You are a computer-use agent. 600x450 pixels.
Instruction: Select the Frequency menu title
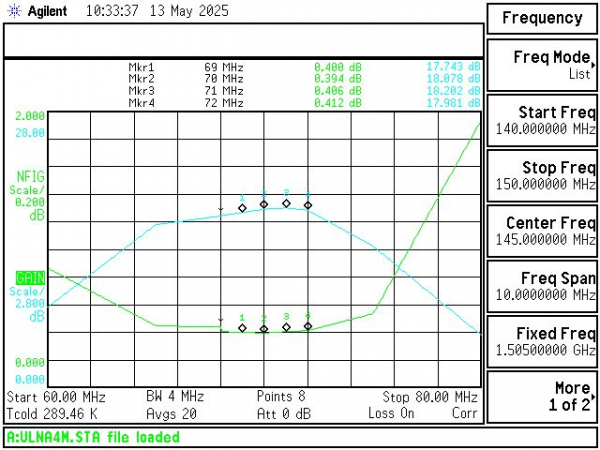point(542,18)
